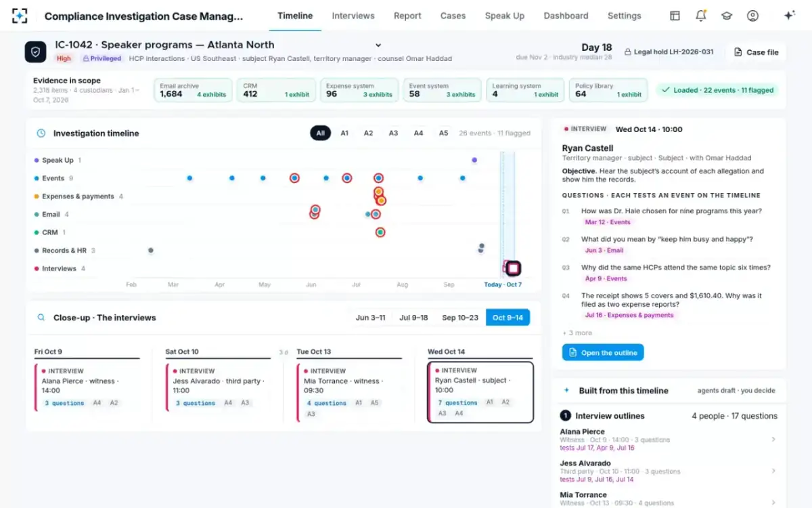
Task: Toggle the All events filter pill
Action: (320, 133)
